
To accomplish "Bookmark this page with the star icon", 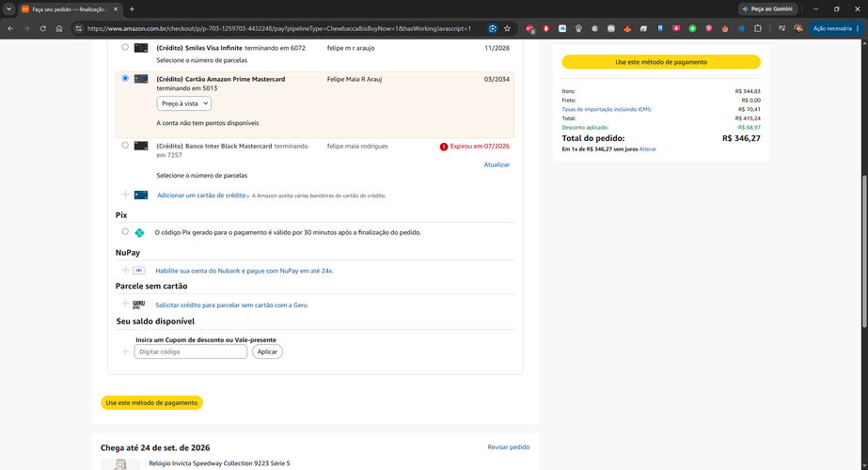I will click(507, 28).
